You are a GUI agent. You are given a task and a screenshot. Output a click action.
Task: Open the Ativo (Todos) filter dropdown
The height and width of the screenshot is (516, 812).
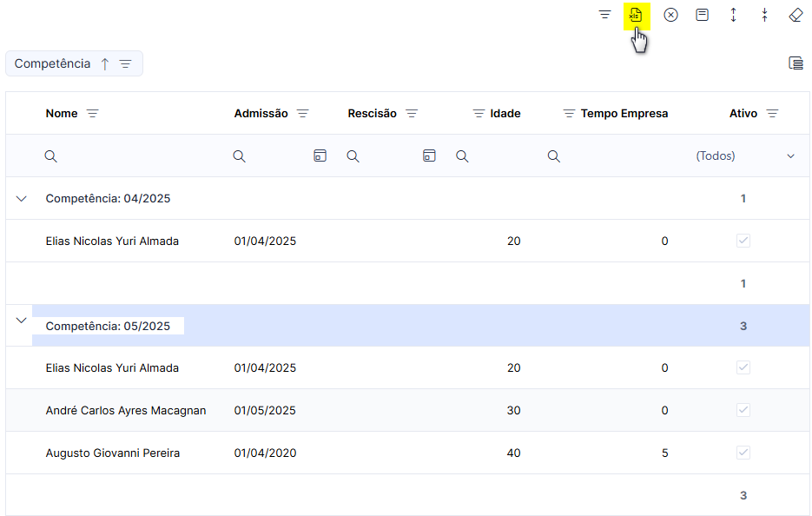[x=744, y=156]
